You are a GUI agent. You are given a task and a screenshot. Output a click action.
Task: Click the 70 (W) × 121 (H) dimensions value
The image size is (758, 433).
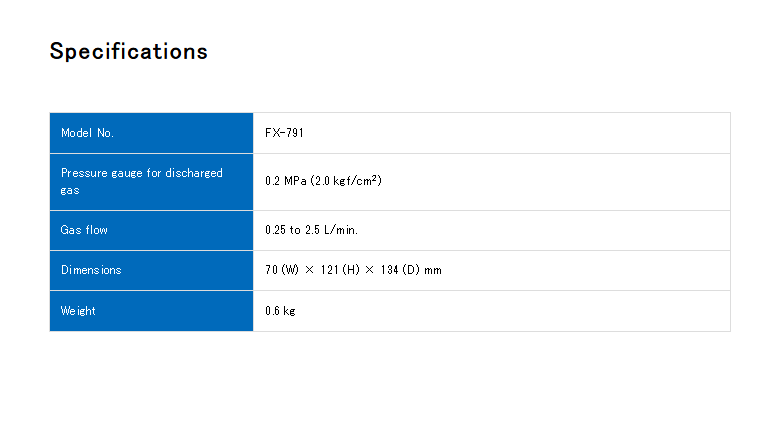coord(312,270)
